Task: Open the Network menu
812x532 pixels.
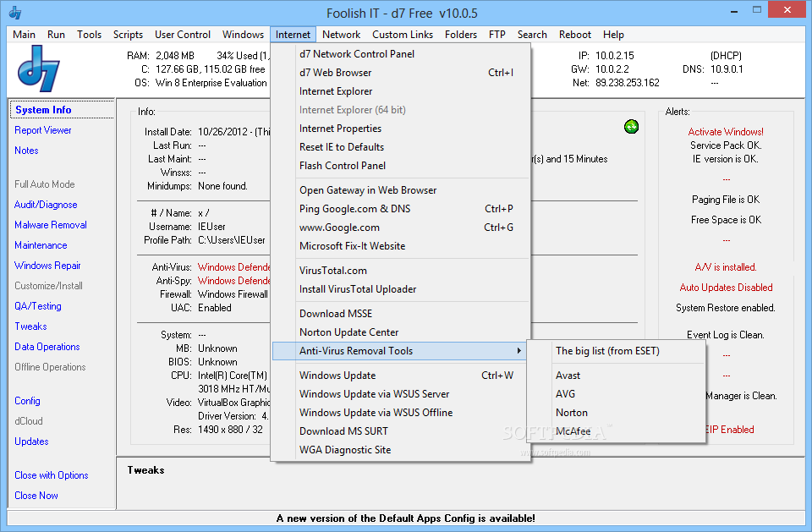Action: 341,34
